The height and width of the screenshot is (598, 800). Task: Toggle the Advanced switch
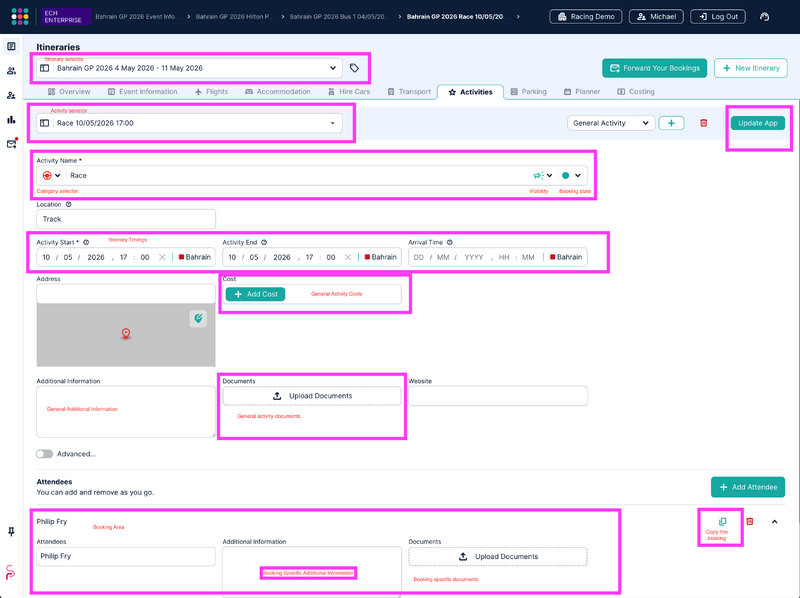click(44, 454)
